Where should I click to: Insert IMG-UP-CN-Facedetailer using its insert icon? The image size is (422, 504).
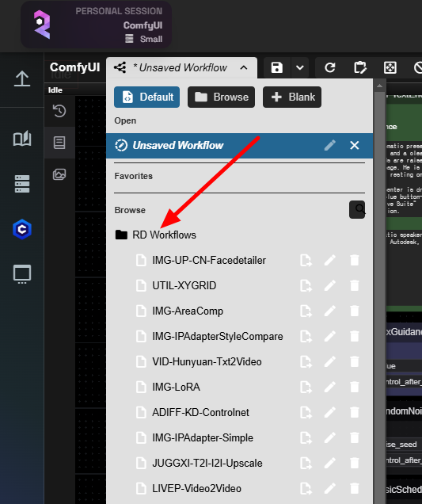tap(306, 260)
